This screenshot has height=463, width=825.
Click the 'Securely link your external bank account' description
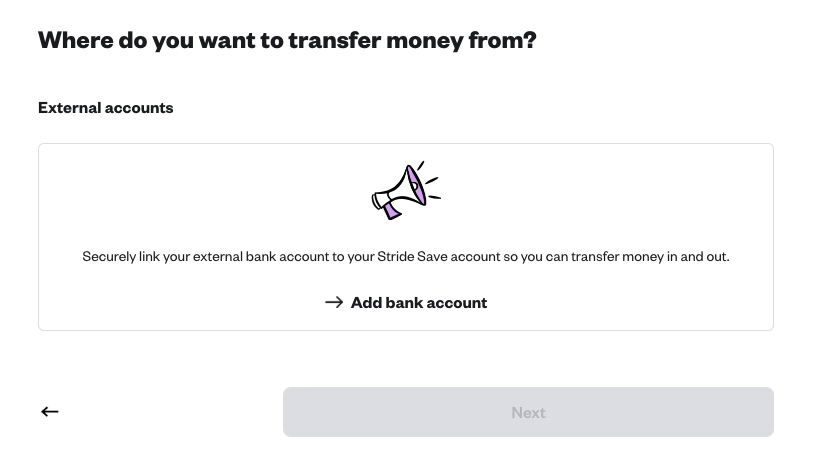coord(406,256)
